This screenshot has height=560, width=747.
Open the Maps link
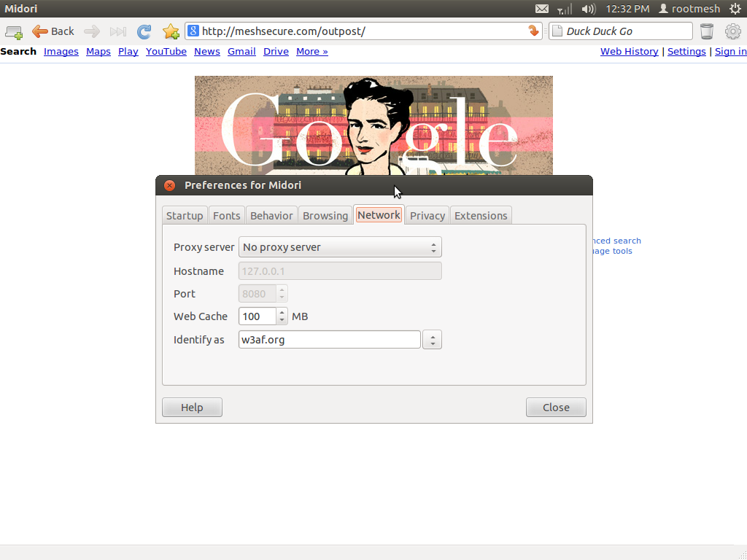98,52
